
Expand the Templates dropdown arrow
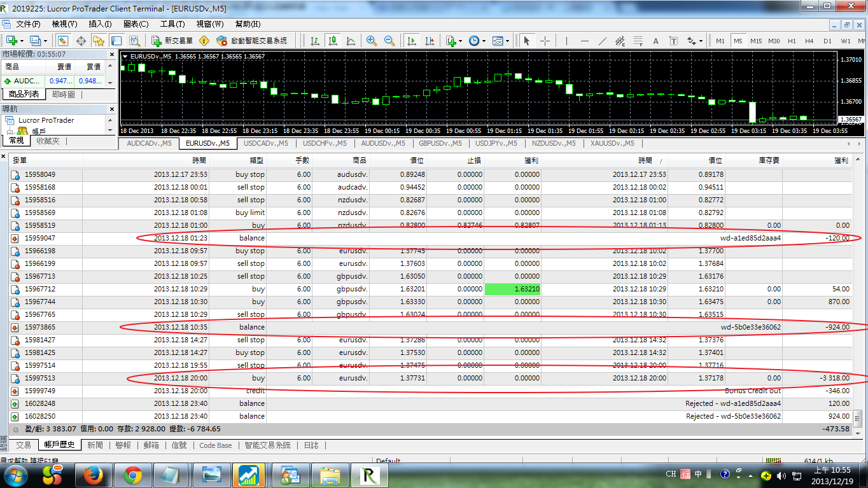click(x=507, y=41)
